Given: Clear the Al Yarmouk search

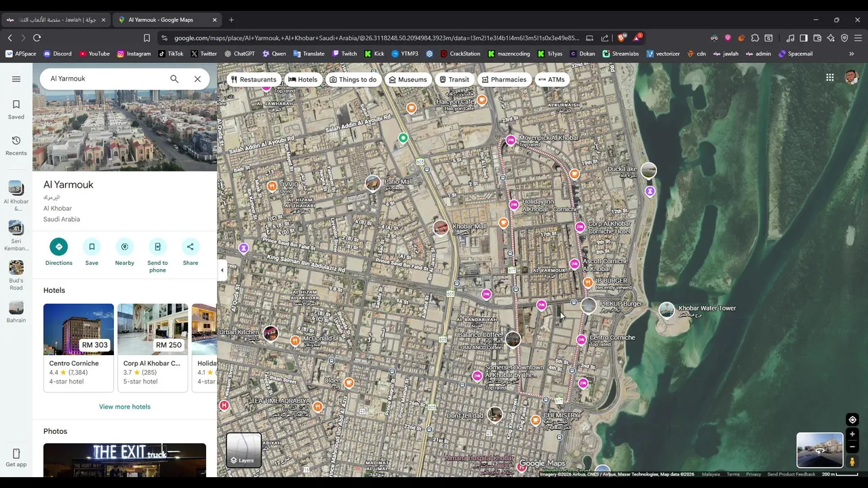Looking at the screenshot, I should (x=197, y=79).
